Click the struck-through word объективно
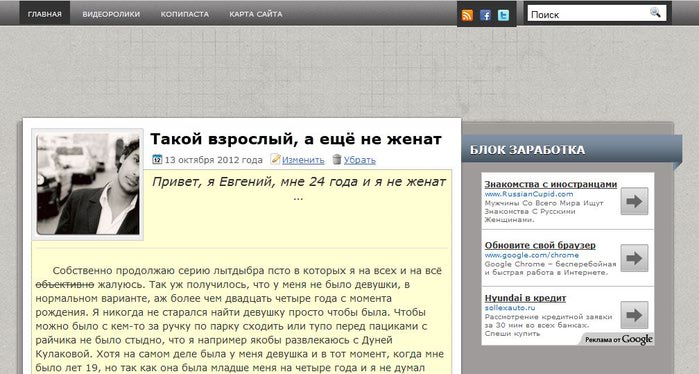The image size is (699, 374). (65, 284)
